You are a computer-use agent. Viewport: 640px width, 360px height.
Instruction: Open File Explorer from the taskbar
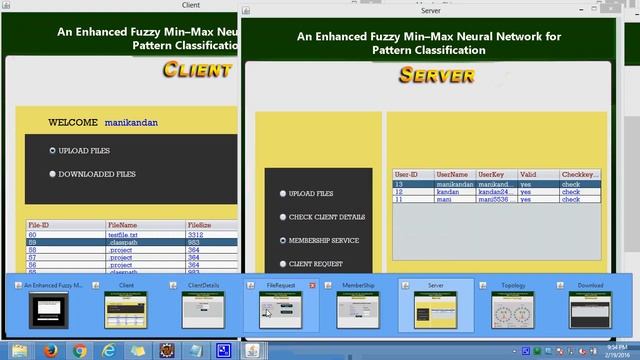pos(19,351)
